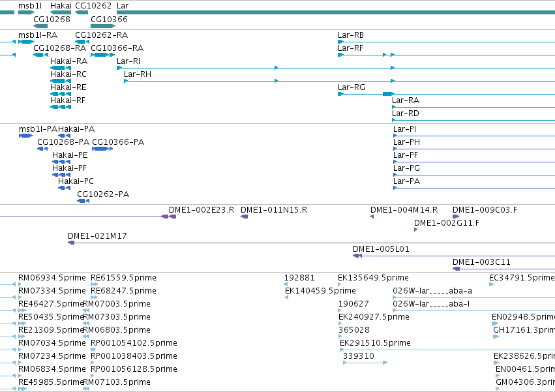Viewport: 555px width, 392px height.
Task: Select protein msb1l-PA
Action: (x=38, y=129)
